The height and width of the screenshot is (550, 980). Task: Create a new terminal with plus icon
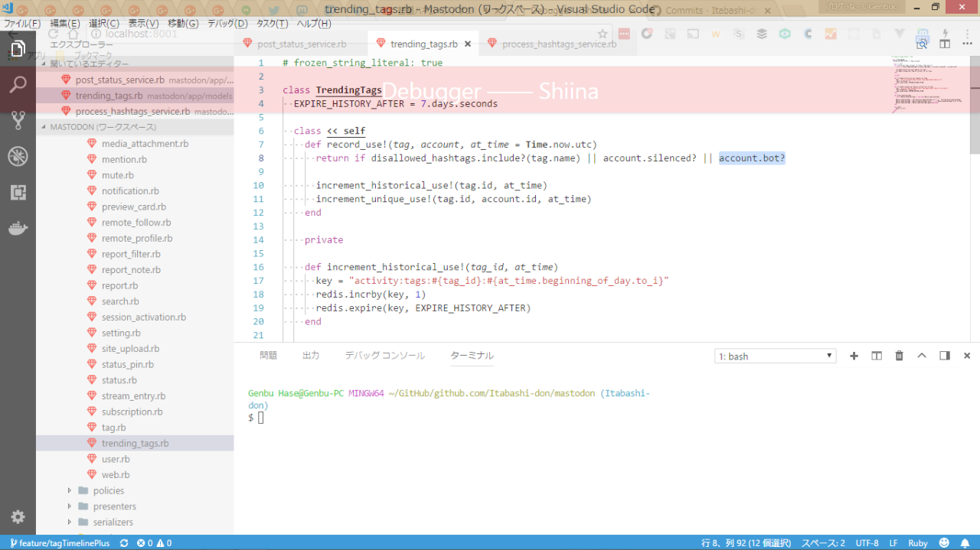coord(854,356)
